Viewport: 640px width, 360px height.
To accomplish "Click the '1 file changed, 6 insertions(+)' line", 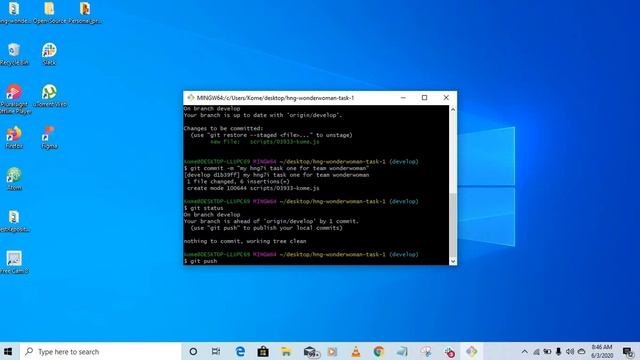I will [238, 181].
